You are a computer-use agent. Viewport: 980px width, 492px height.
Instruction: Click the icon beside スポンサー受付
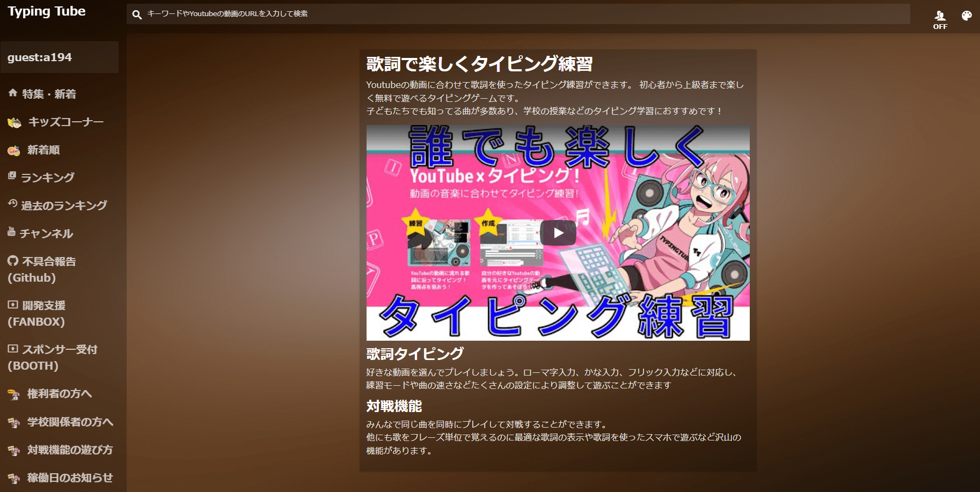(13, 349)
